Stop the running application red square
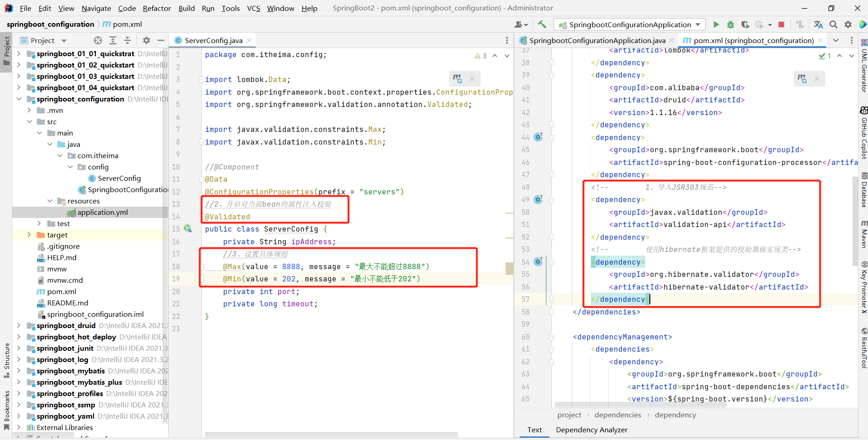This screenshot has width=868, height=440. (781, 24)
